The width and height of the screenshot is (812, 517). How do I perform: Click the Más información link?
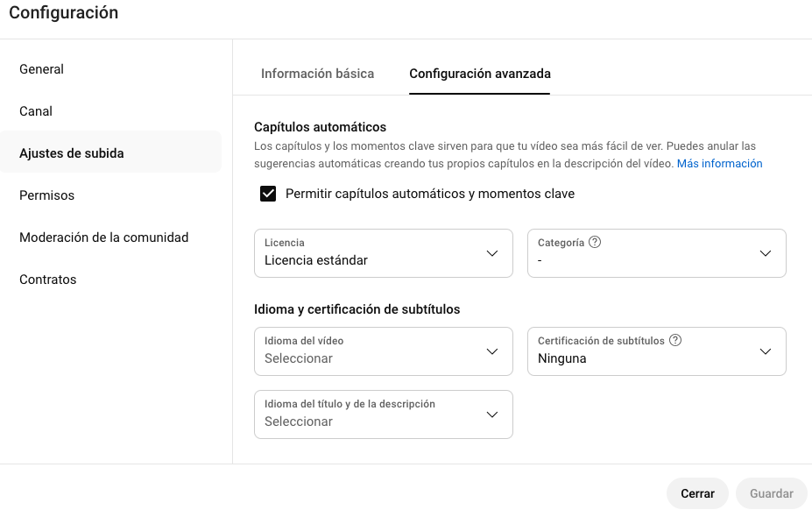coord(718,163)
